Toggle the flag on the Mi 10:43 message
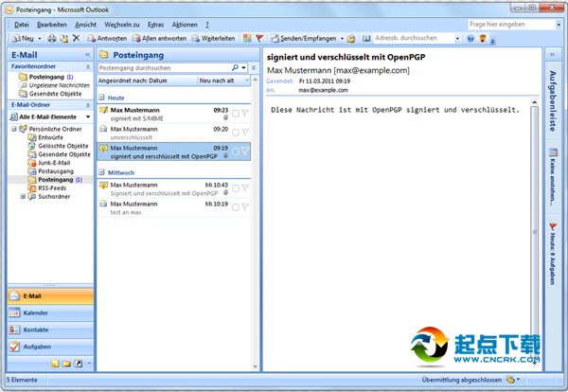Image resolution: width=568 pixels, height=392 pixels. coord(245,188)
